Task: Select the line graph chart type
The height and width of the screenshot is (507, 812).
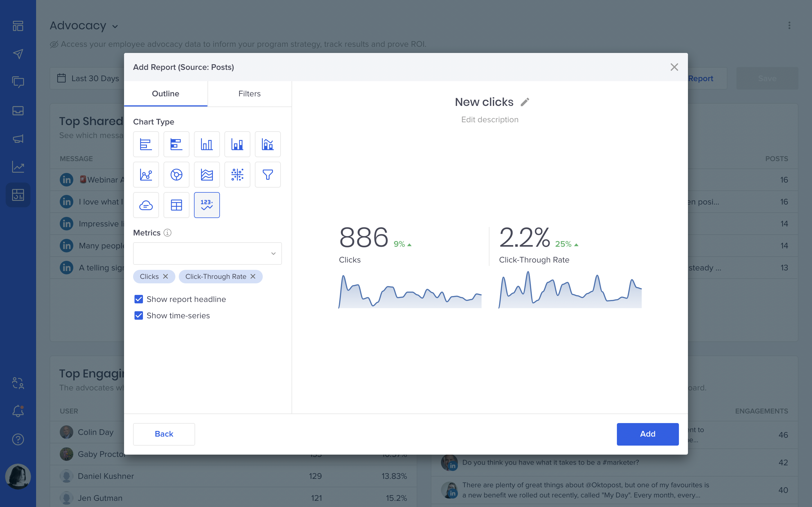Action: tap(145, 175)
